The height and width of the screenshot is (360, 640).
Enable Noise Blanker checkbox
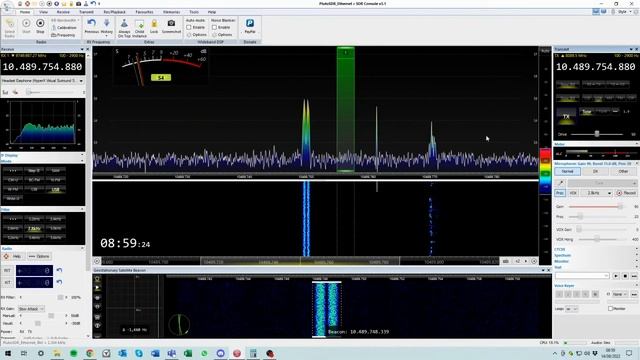click(x=214, y=27)
